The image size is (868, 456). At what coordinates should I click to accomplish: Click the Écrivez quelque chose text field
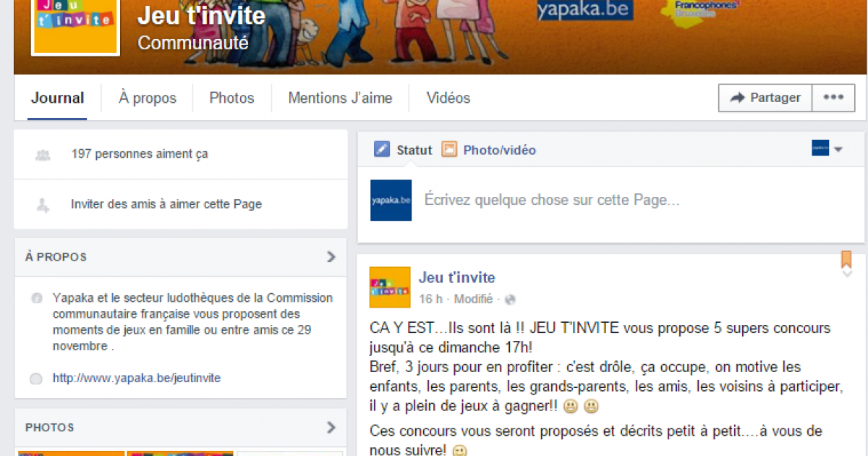click(552, 200)
